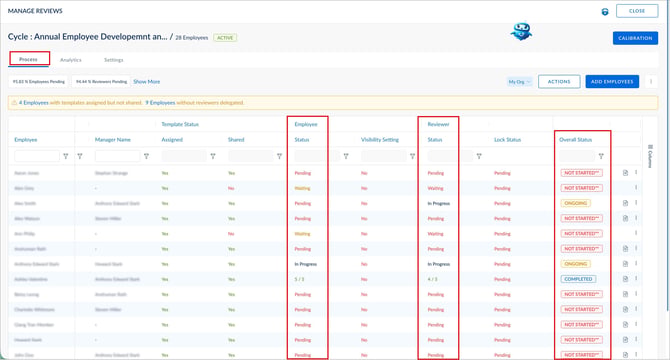Image resolution: width=670 pixels, height=360 pixels.
Task: Open the Assigned filter dropdown
Action: click(185, 156)
